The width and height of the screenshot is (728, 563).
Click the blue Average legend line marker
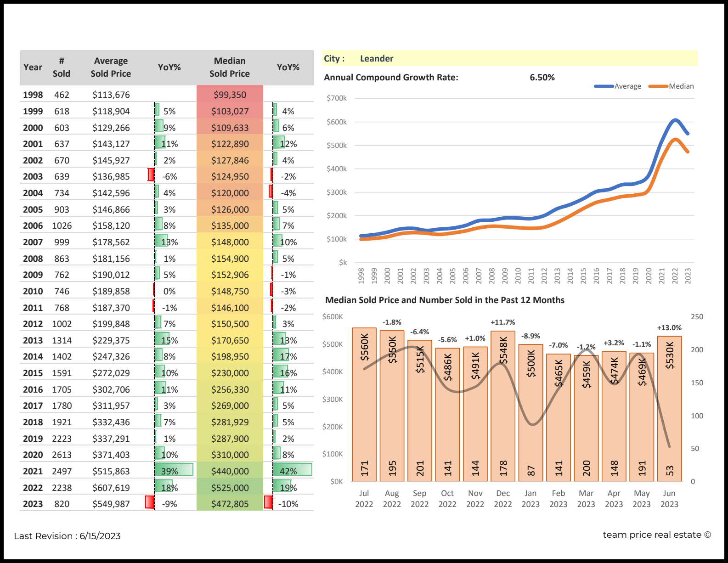(x=604, y=86)
